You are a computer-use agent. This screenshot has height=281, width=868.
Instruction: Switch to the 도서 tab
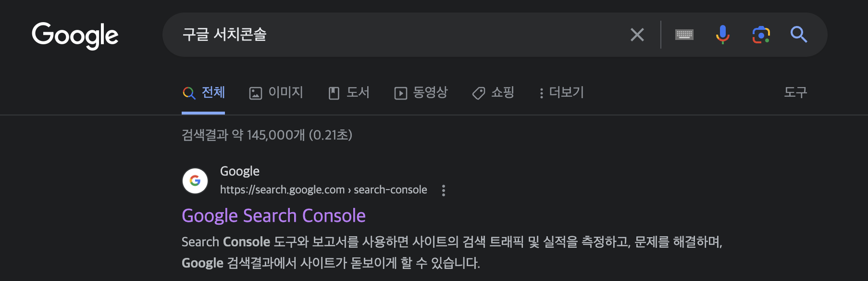click(x=349, y=92)
